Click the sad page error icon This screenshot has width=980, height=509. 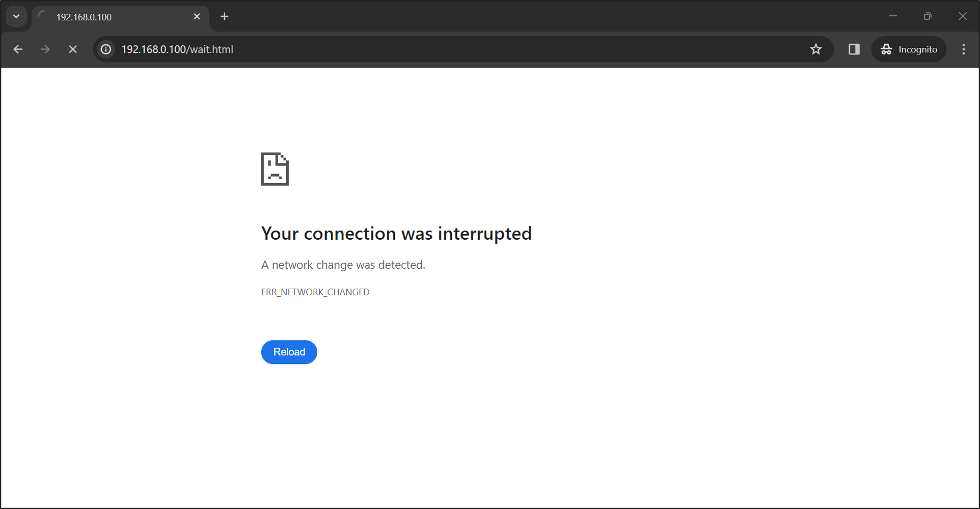pos(275,169)
